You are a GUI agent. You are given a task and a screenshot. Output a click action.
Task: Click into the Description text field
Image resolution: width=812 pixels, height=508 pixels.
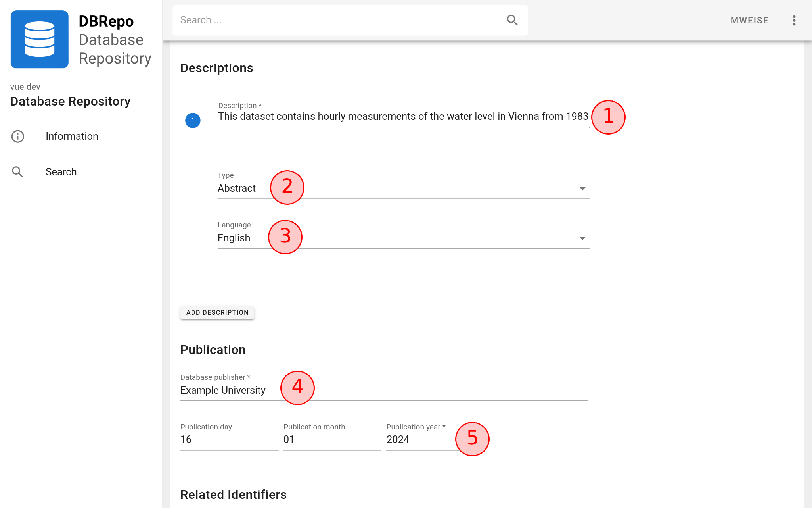[x=404, y=117]
